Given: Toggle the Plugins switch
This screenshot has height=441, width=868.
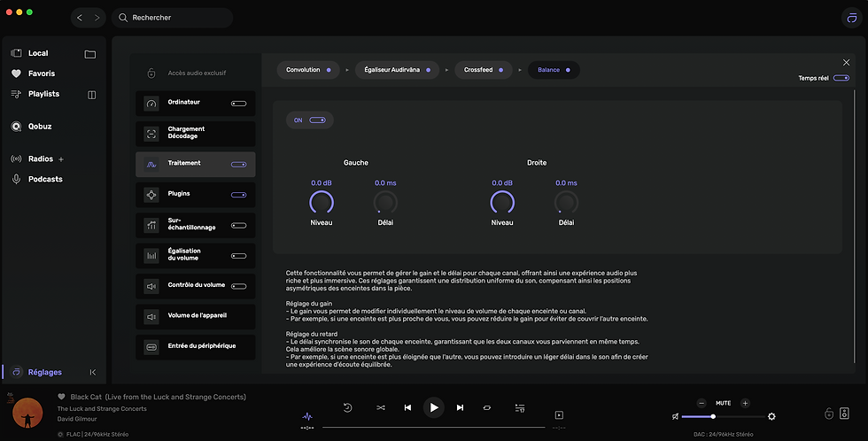Looking at the screenshot, I should 238,195.
